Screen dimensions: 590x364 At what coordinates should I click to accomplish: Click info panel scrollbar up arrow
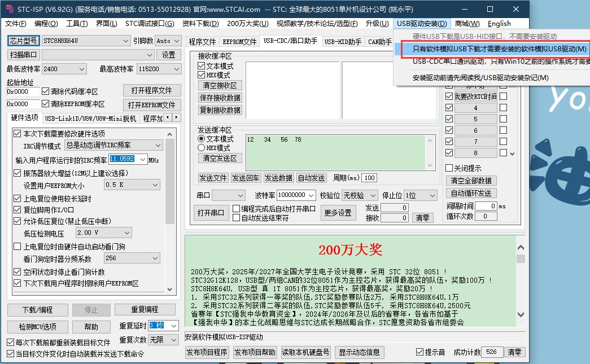(x=521, y=247)
